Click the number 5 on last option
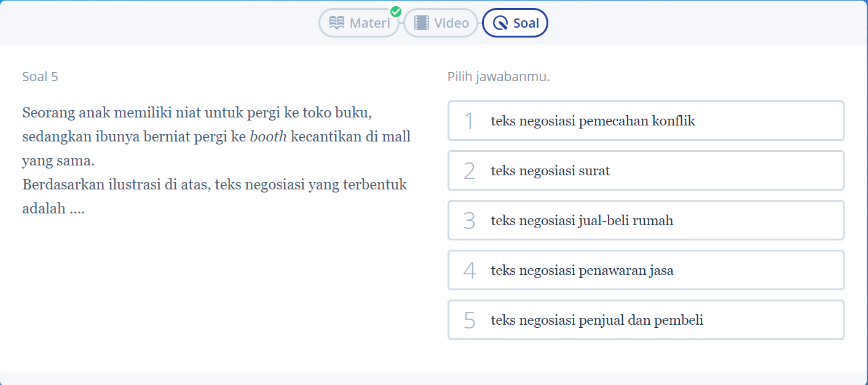 click(469, 320)
